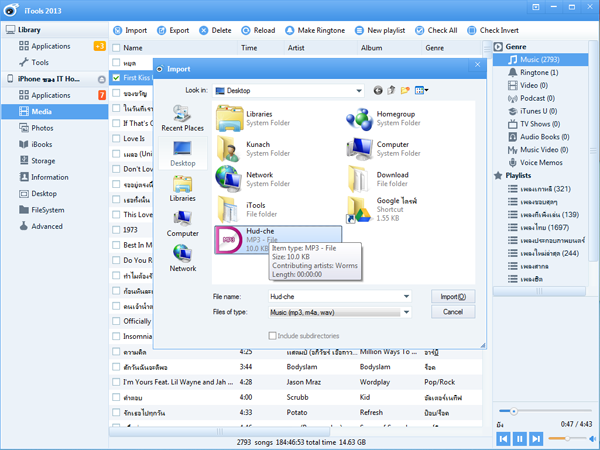Viewport: 600px width, 450px height.
Task: Expand the Files of type dropdown
Action: [x=406, y=312]
